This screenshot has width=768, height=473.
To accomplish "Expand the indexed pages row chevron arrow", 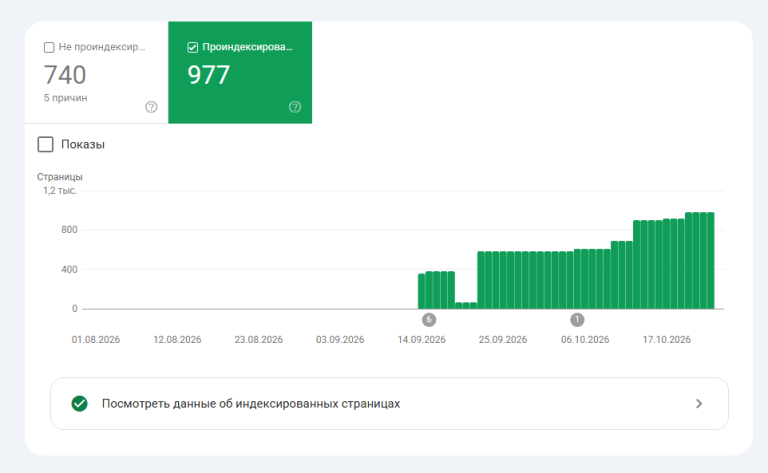I will click(699, 403).
